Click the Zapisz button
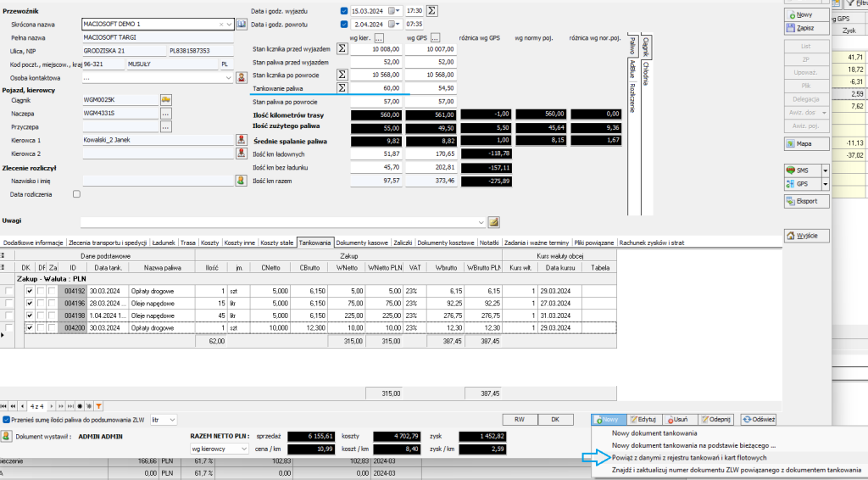The width and height of the screenshot is (868, 480). pyautogui.click(x=800, y=28)
